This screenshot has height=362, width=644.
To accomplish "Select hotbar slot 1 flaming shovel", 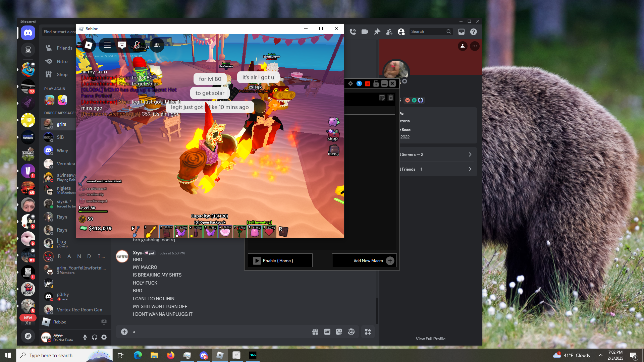I will coord(151,231).
